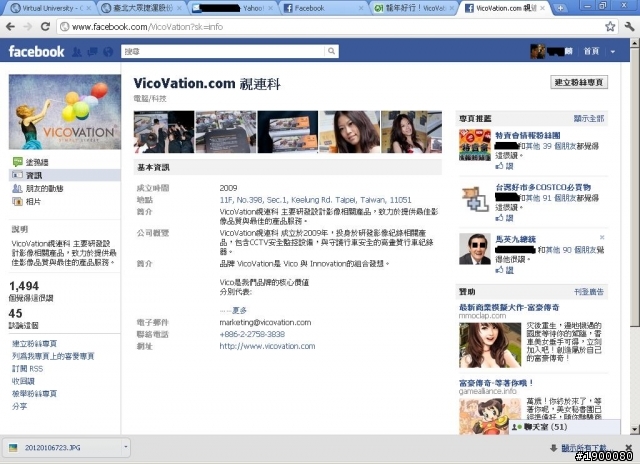The image size is (640, 464).
Task: Open the downloaded 20120106723.JPG file
Action: tap(61, 447)
